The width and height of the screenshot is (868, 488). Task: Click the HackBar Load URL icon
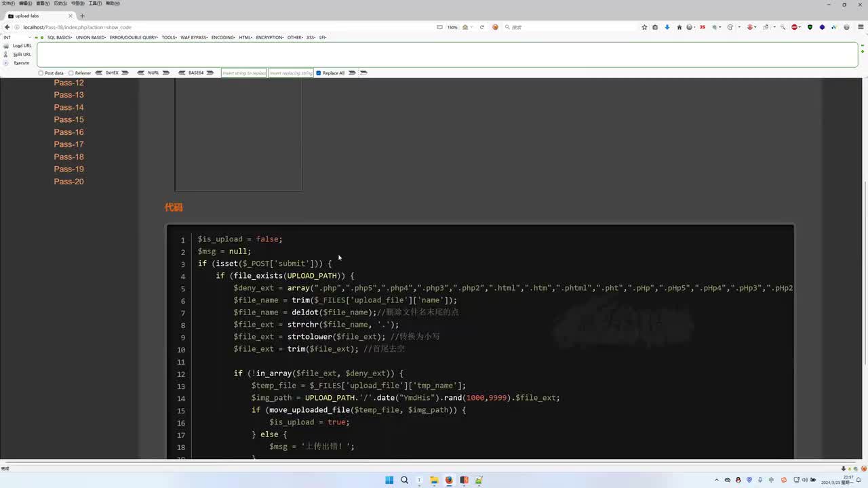click(5, 46)
